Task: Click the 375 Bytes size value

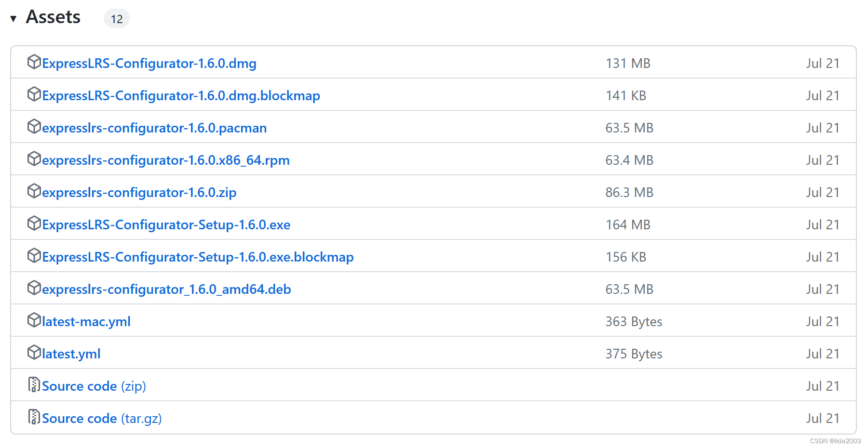Action: pos(634,354)
